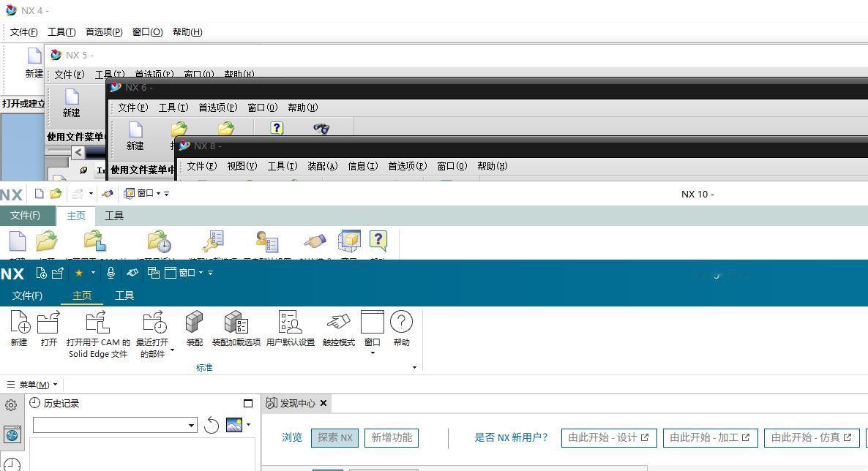Open 装配加载选项 in the ribbon
Screen dimensions: 868x471
point(236,329)
